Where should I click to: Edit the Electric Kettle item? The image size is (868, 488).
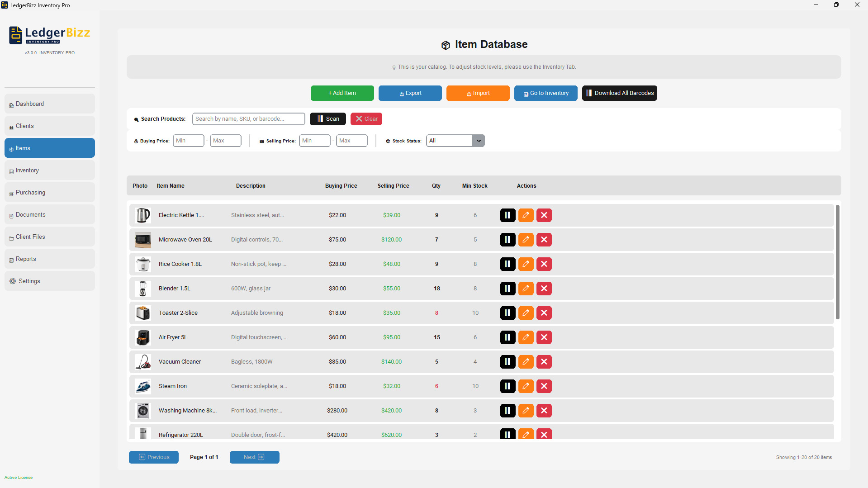tap(526, 215)
